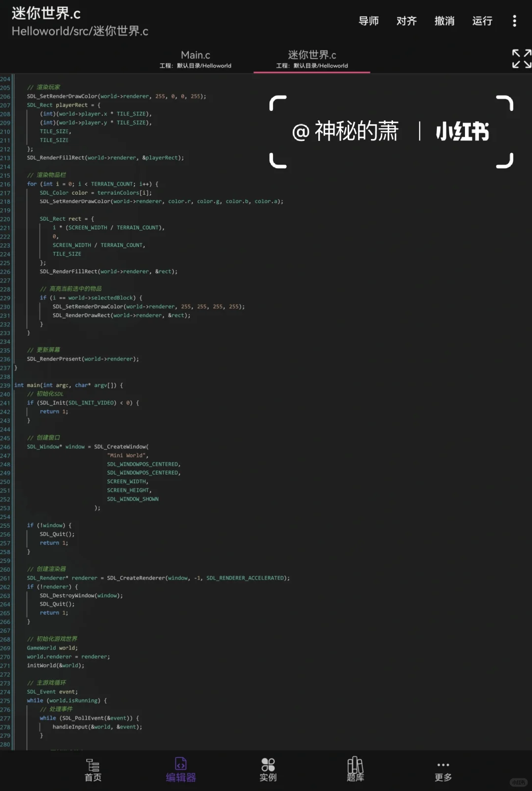
Task: Click the 'SDL_Rect playerRect = {' line
Action: [64, 105]
